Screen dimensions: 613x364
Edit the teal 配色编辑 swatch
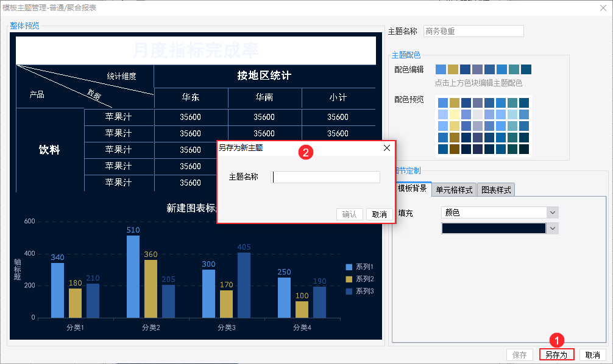(514, 69)
